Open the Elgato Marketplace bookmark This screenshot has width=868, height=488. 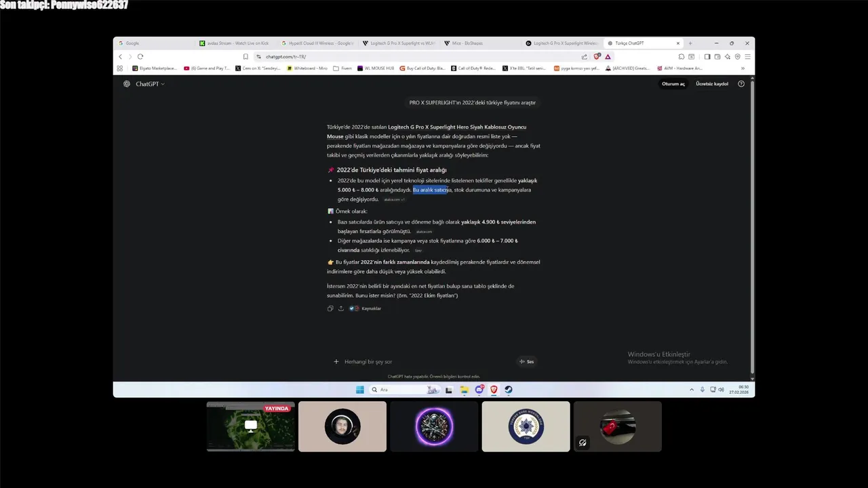click(x=155, y=68)
